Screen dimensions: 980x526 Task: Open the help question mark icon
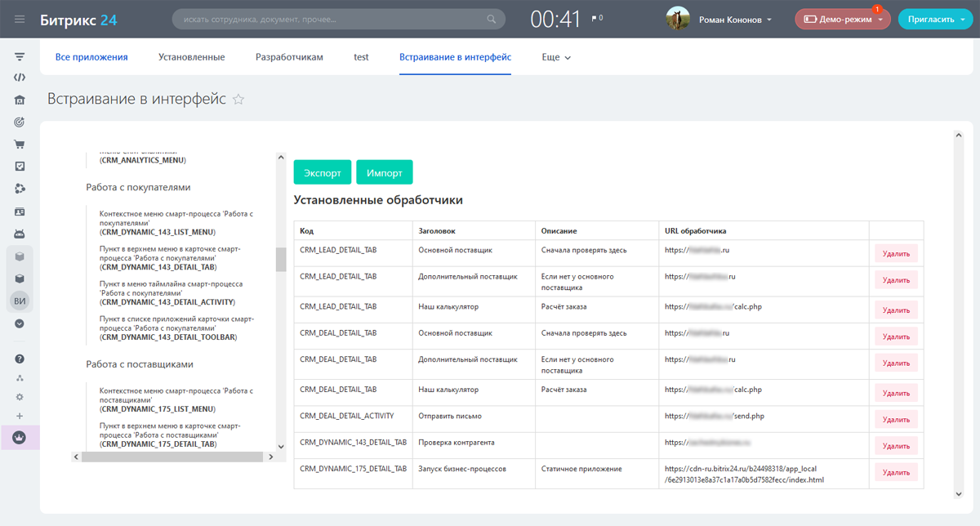[x=20, y=359]
